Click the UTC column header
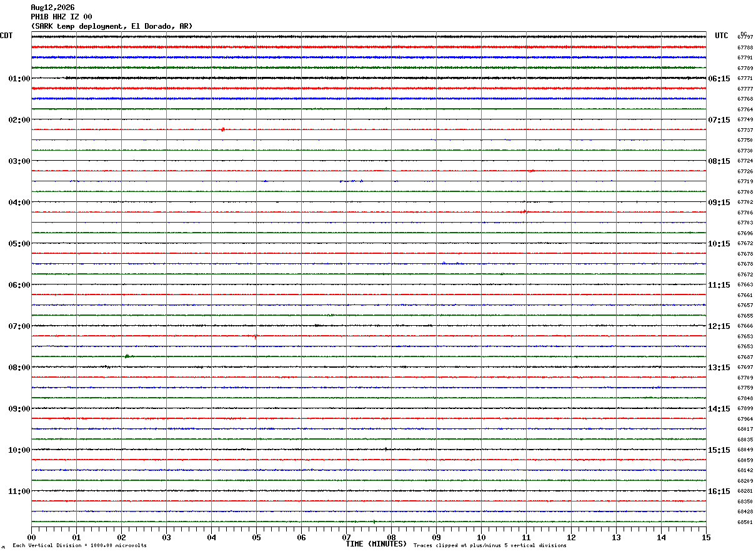The width and height of the screenshot is (756, 554). click(722, 36)
